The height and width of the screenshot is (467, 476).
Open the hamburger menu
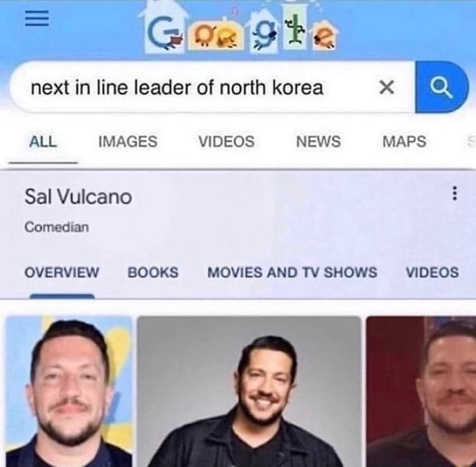pos(36,19)
